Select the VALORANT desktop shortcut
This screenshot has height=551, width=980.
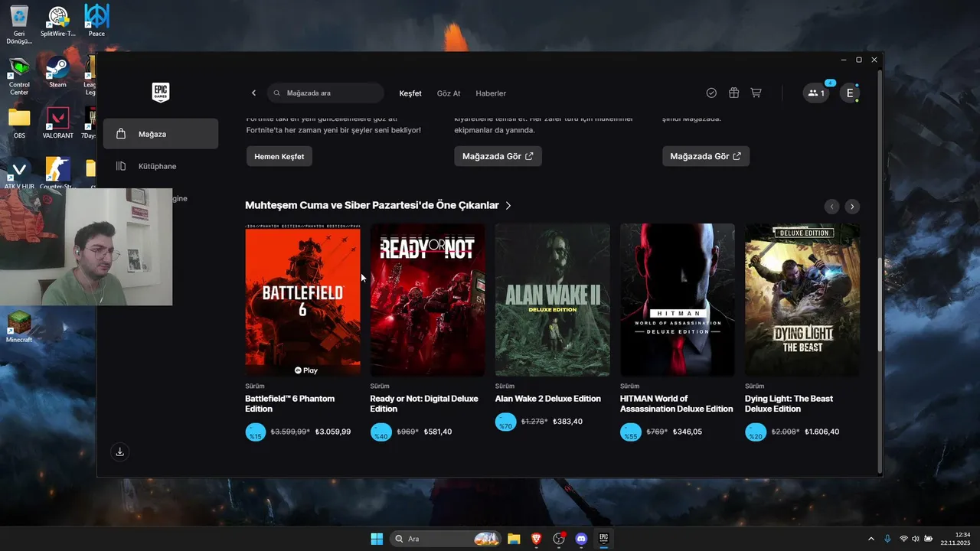(x=58, y=123)
